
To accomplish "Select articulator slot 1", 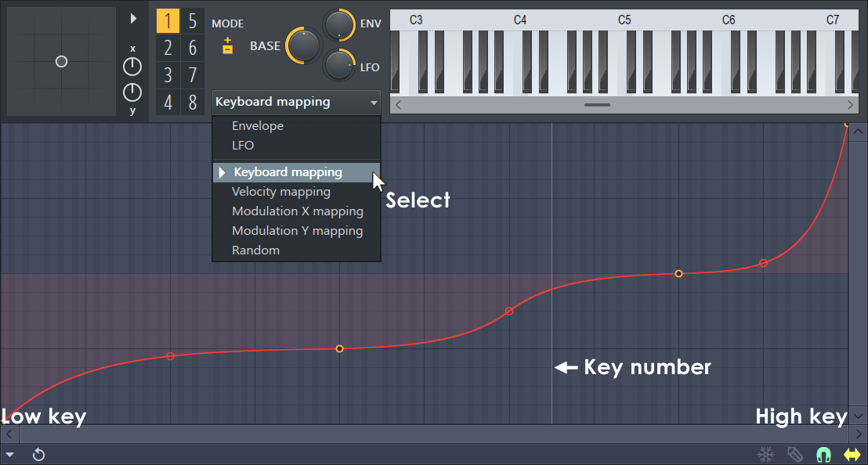I will [168, 21].
